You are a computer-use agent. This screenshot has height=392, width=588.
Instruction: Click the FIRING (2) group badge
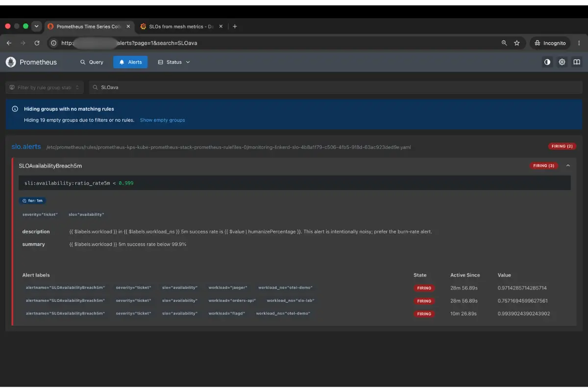[562, 147]
